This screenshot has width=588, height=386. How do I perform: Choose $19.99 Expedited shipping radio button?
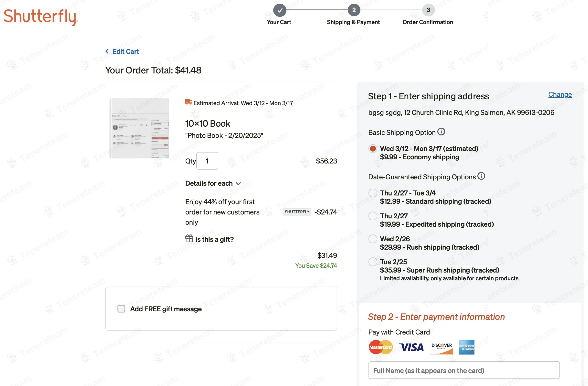pyautogui.click(x=373, y=216)
